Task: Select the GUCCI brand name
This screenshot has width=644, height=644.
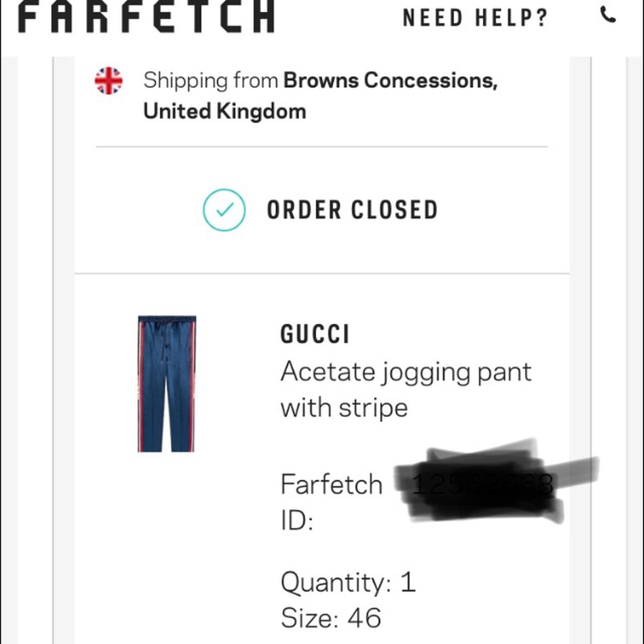Action: point(315,333)
